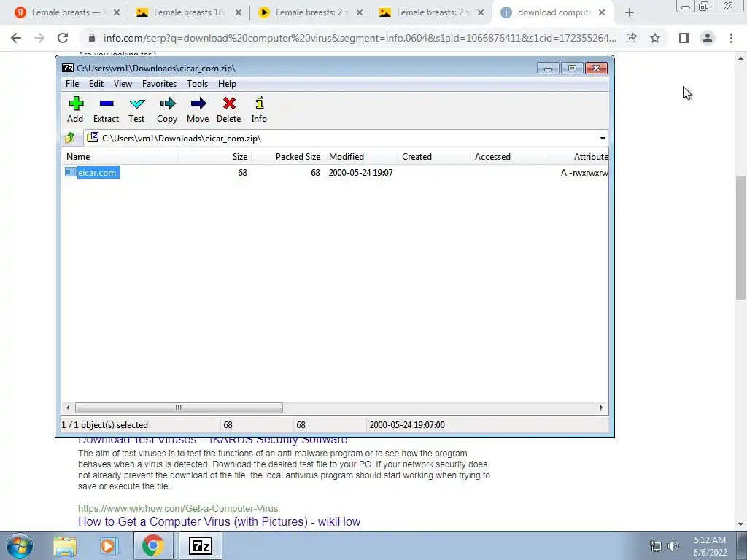This screenshot has height=560, width=747.
Task: Click the 7-Zip taskbar icon
Action: pos(200,545)
